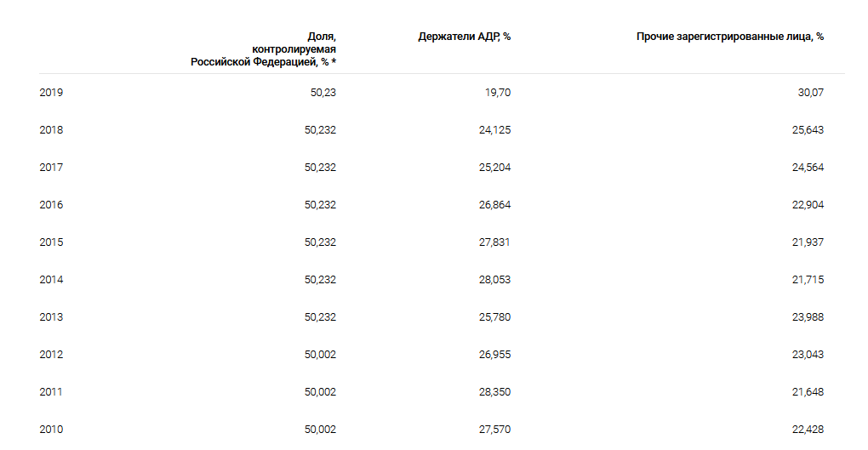Select the 2017 year row label

51,168
